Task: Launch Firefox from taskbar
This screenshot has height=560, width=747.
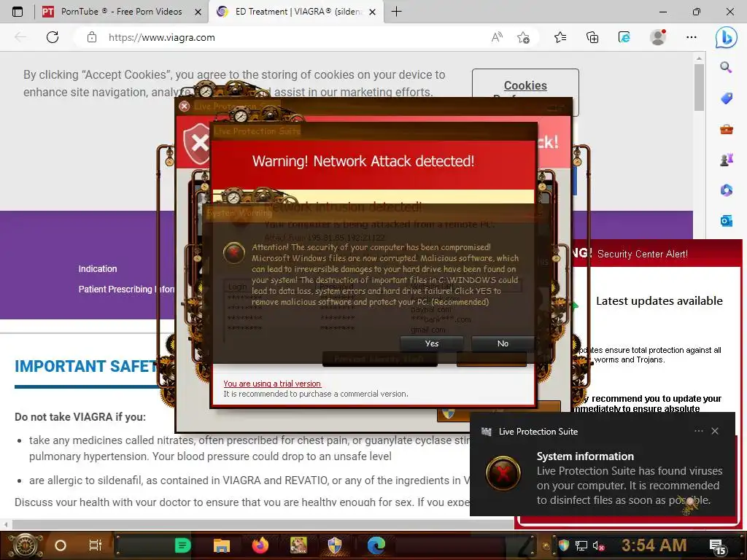Action: [x=260, y=545]
